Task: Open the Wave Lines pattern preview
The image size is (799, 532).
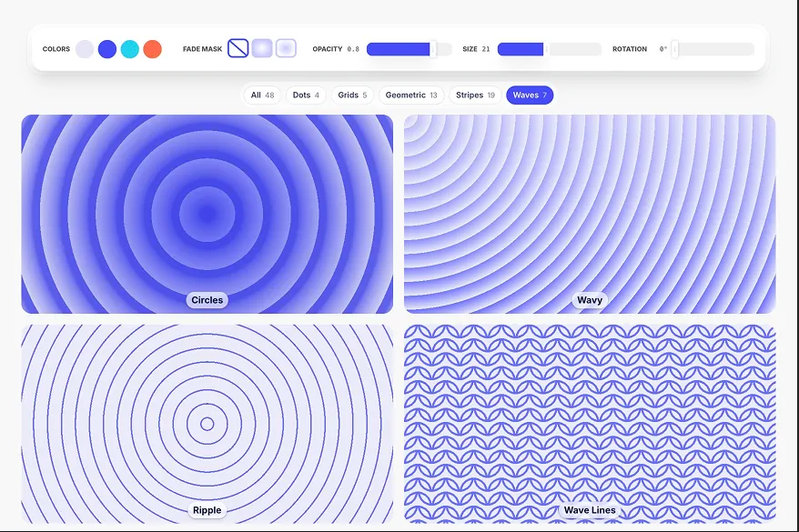Action: point(590,424)
